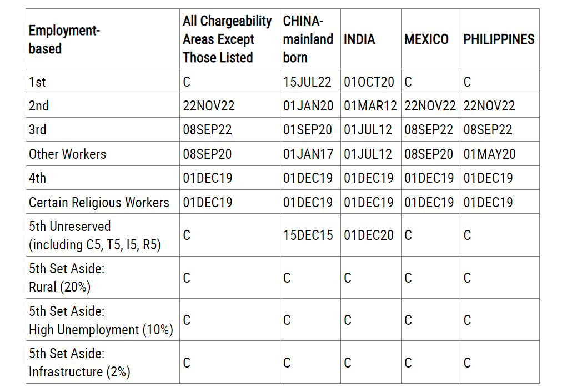This screenshot has height=392, width=562.
Task: Select the 01MAR12 date cell
Action: pyautogui.click(x=370, y=106)
